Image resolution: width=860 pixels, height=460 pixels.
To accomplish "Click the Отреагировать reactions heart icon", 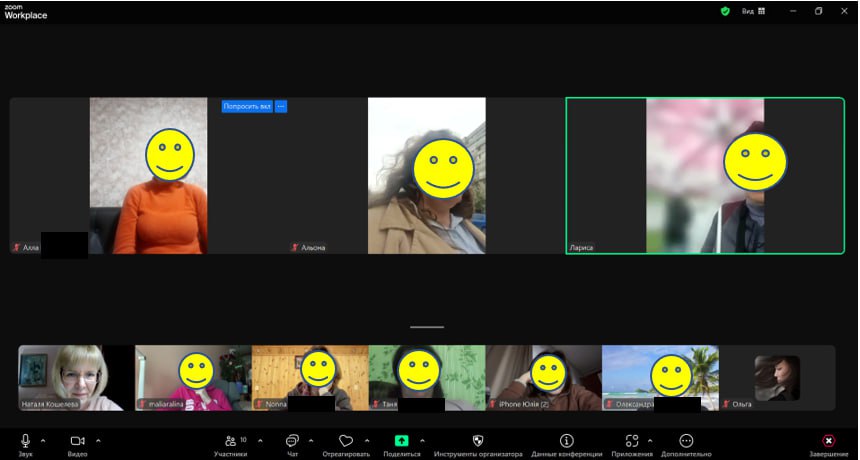I will (346, 440).
